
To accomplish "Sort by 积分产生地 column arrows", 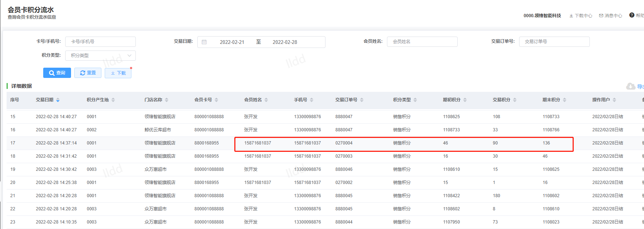I will tap(113, 100).
